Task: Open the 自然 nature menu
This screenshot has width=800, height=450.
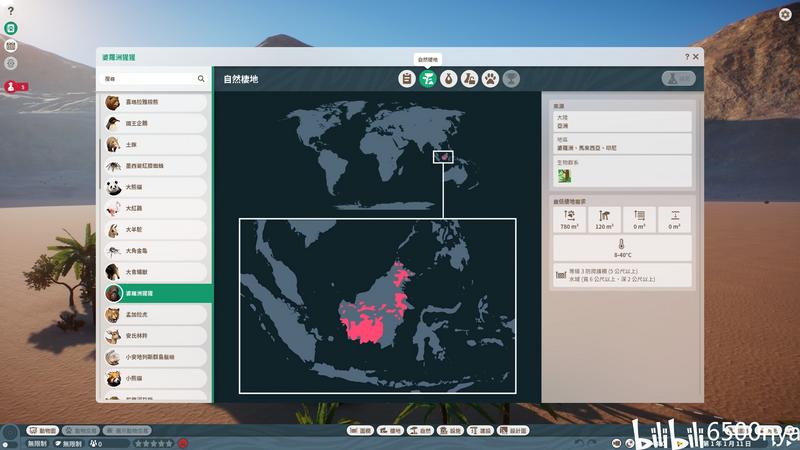Action: click(420, 431)
